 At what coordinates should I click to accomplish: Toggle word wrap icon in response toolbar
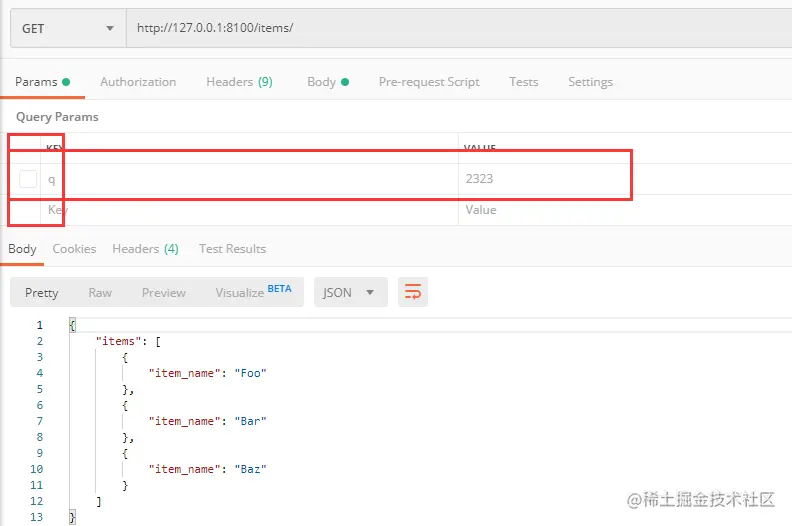[x=413, y=292]
